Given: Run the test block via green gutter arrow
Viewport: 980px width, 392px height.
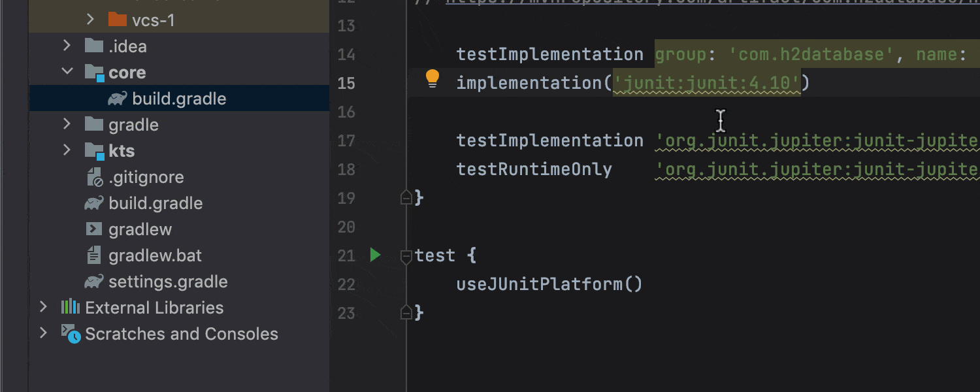Looking at the screenshot, I should tap(375, 255).
